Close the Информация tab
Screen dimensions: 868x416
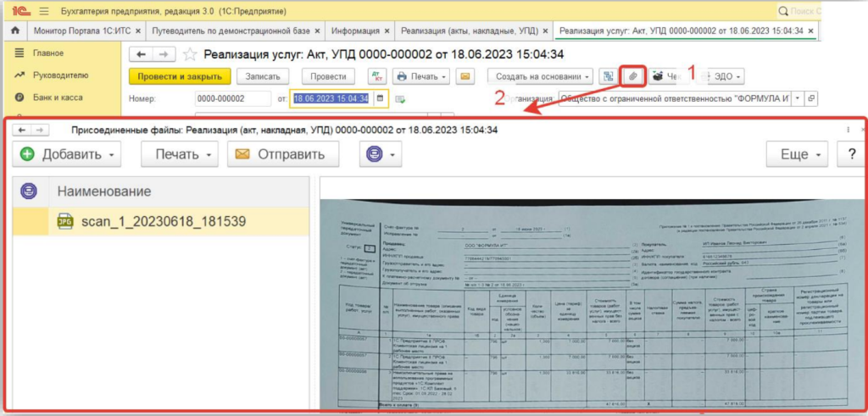[387, 31]
